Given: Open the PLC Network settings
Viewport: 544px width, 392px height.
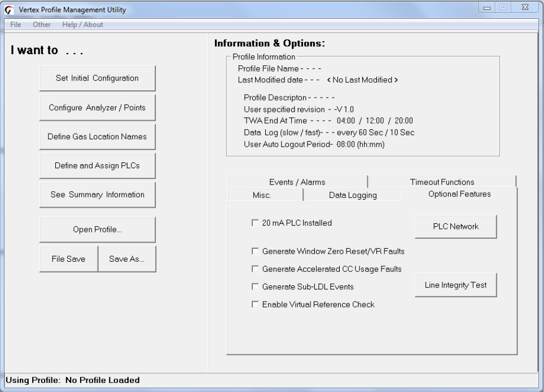Looking at the screenshot, I should pos(455,227).
